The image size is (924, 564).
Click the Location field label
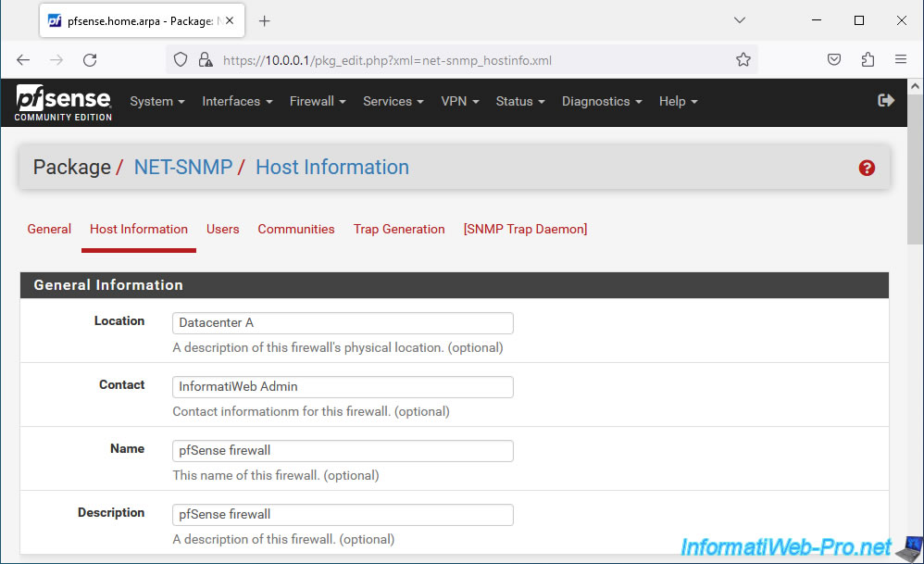[119, 321]
